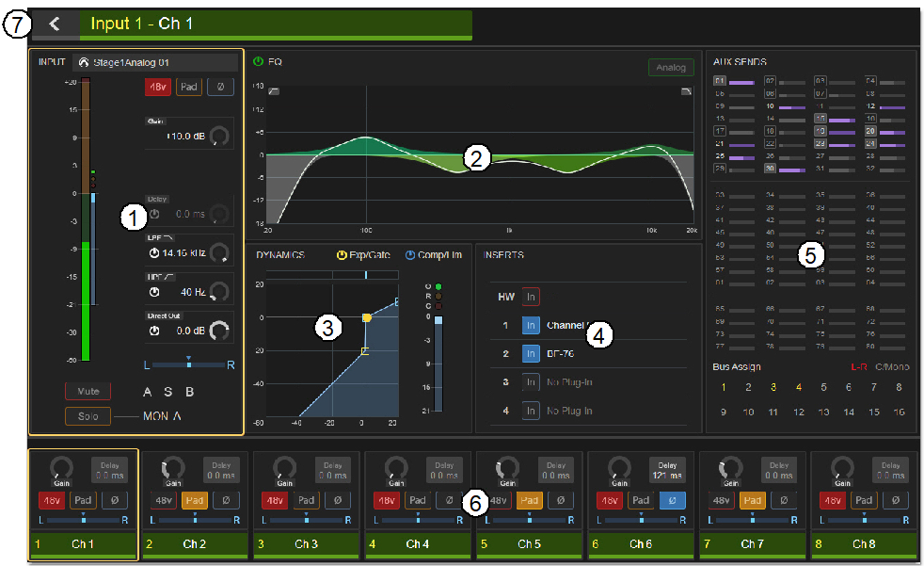
Task: Click the Gain knob on Ch 2 strip
Action: point(173,468)
